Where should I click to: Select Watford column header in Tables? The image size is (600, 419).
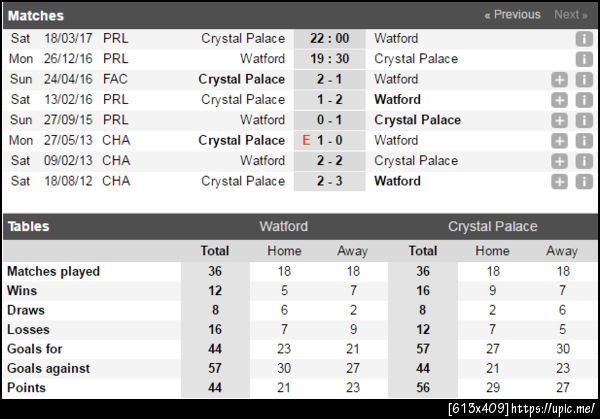283,227
